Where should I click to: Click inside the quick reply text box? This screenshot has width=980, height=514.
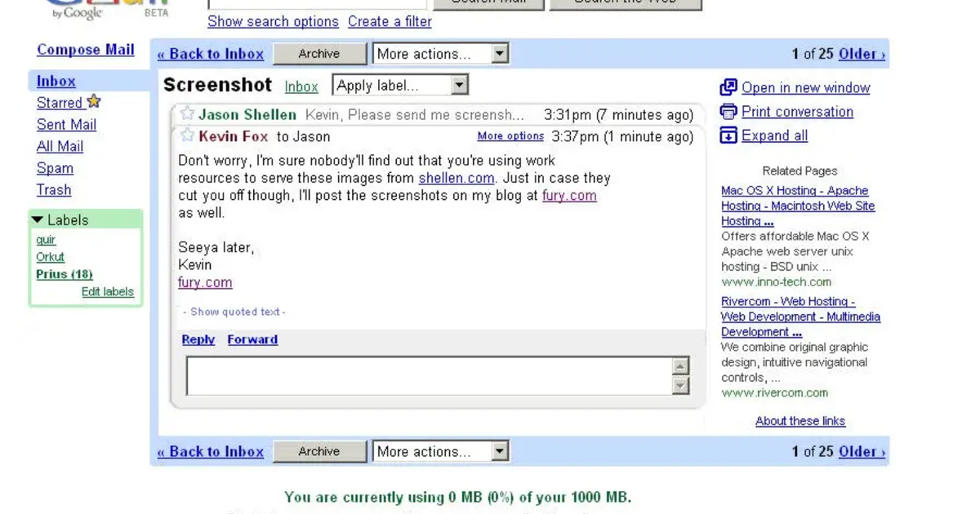point(429,375)
